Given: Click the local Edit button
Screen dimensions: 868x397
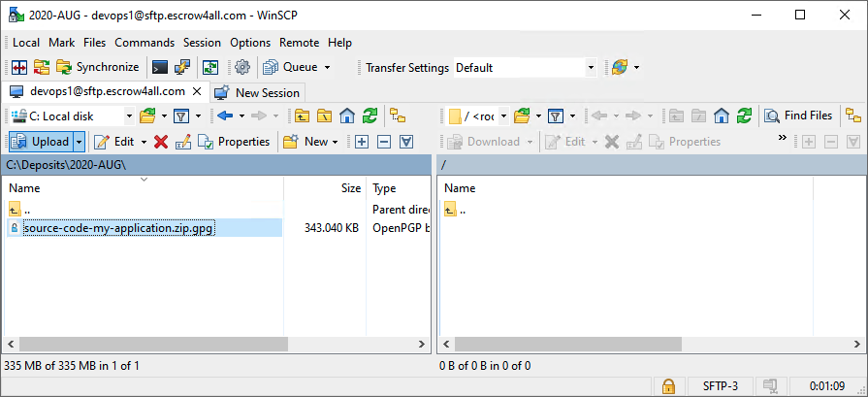Looking at the screenshot, I should tap(114, 142).
